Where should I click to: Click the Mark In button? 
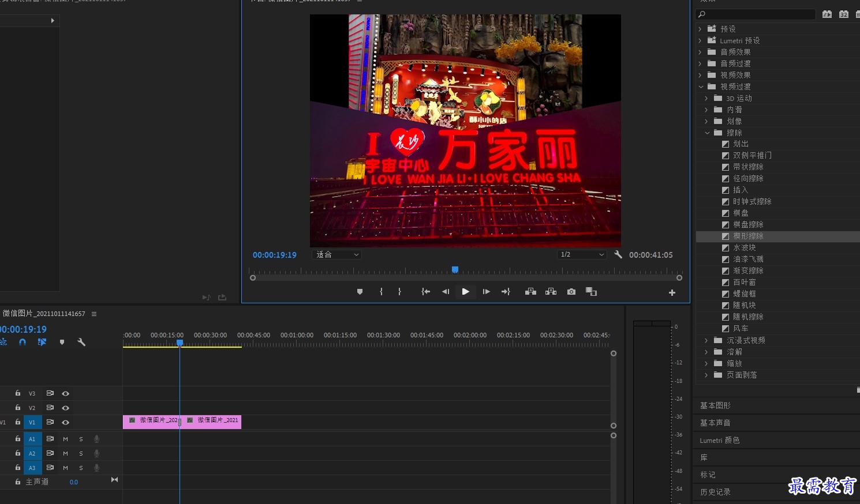click(381, 292)
